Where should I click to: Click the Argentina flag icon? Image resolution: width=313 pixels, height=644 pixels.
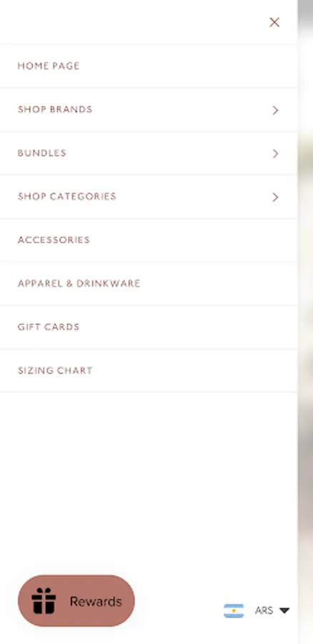click(234, 611)
